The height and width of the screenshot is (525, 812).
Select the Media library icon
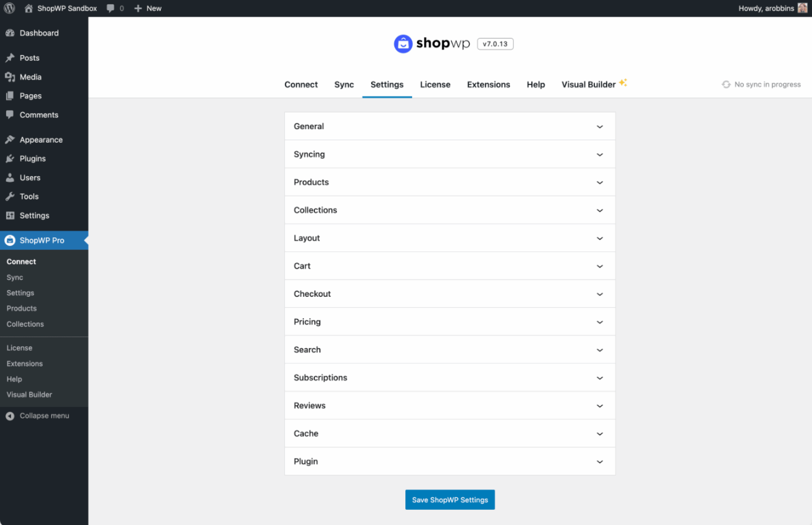point(10,77)
